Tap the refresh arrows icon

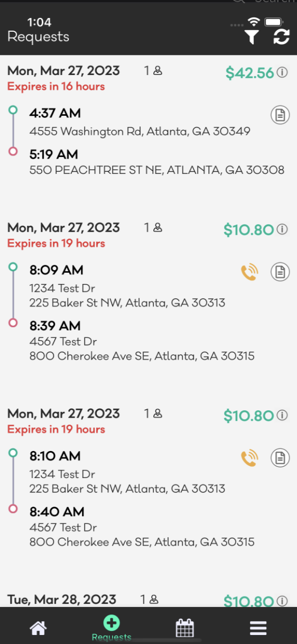281,36
